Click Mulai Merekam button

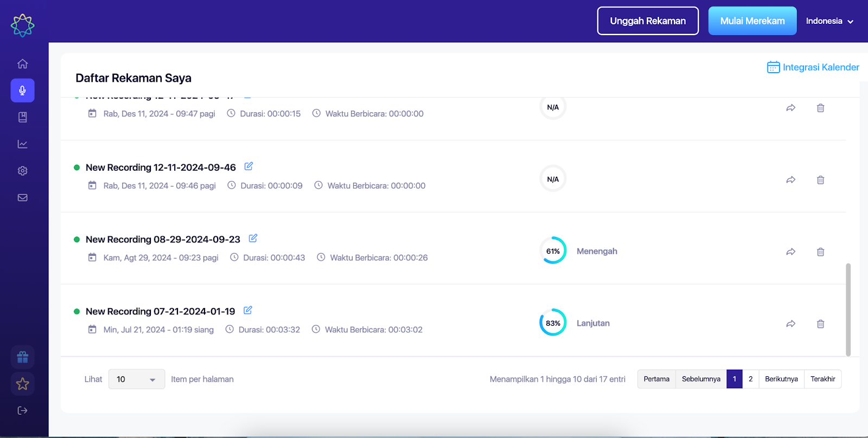pos(752,21)
